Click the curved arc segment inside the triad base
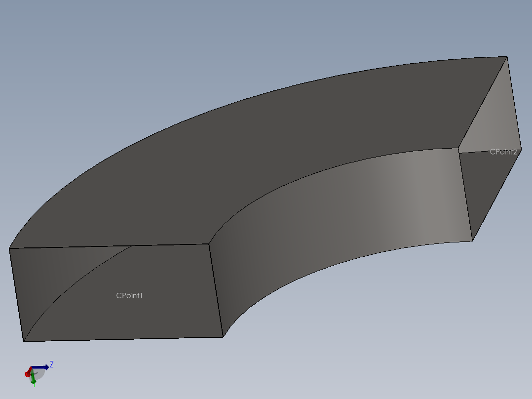Viewport: 532px width, 399px height. pos(36,373)
